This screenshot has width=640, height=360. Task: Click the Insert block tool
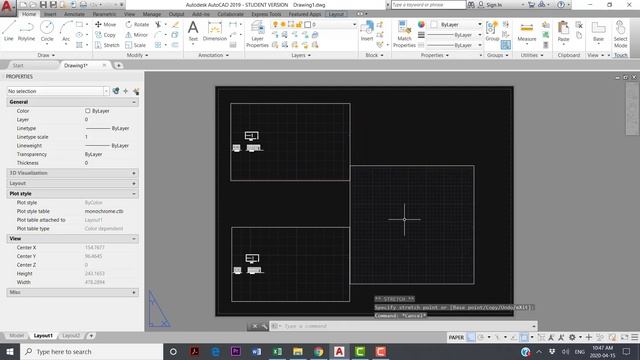point(367,31)
